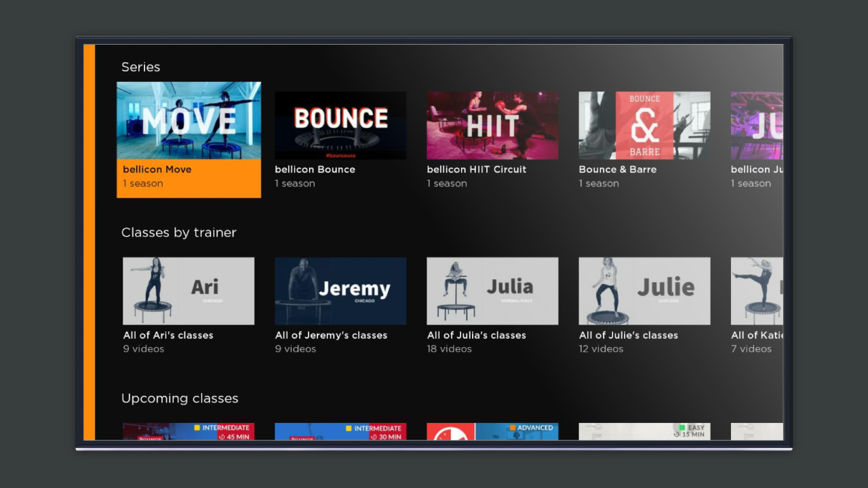Click 'All of Julie's classes' label

coord(629,335)
